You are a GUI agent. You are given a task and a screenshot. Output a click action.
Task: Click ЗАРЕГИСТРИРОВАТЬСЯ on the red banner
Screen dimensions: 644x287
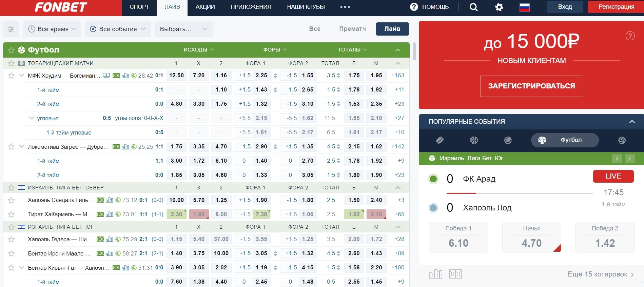(531, 86)
